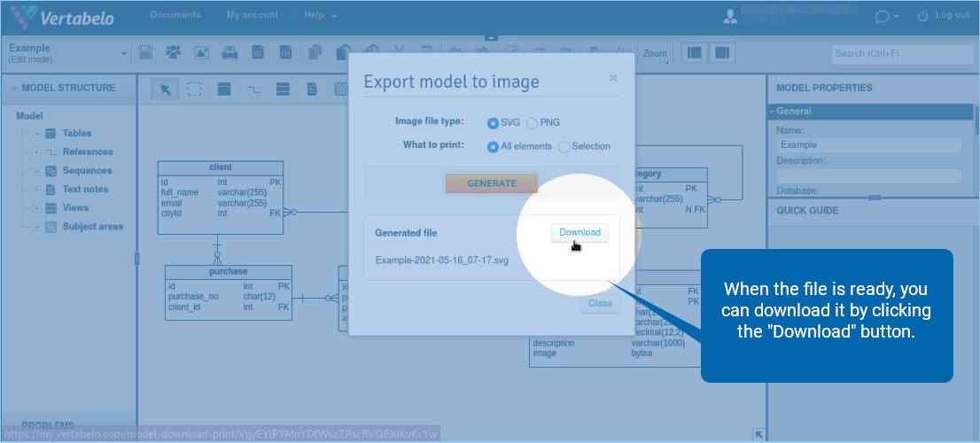
Task: Click the GENERATE button
Action: [492, 183]
